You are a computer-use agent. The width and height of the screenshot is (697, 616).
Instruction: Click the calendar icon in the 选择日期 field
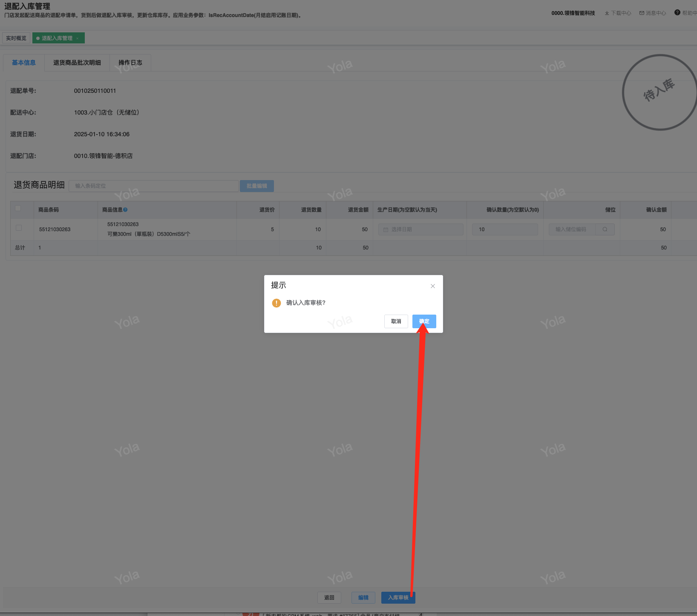click(386, 230)
